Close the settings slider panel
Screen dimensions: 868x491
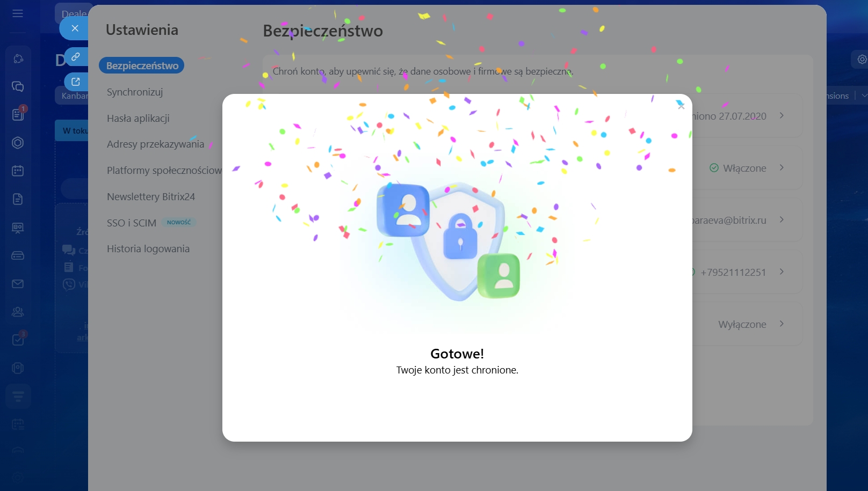(x=75, y=28)
